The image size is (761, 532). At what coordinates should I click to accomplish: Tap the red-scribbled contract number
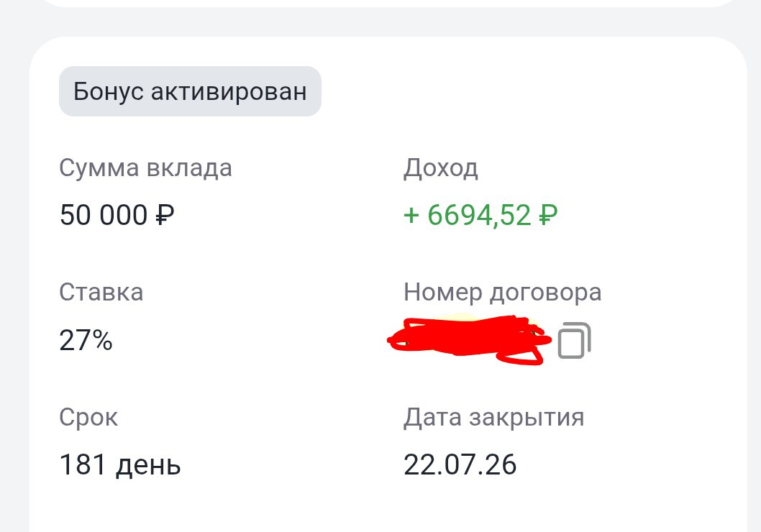tap(468, 341)
